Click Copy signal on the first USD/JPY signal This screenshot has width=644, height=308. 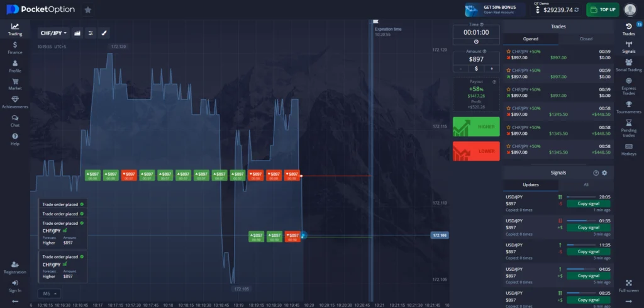[x=589, y=203]
